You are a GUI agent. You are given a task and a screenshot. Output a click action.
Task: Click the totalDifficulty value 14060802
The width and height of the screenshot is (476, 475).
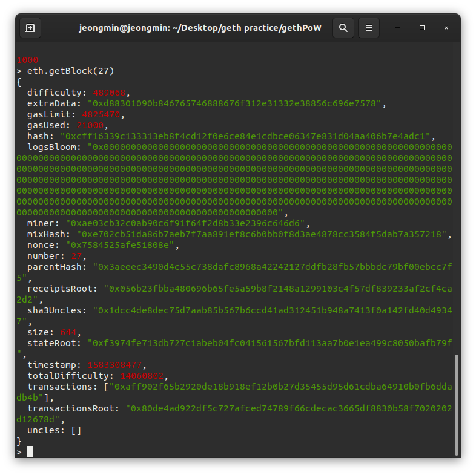142,376
